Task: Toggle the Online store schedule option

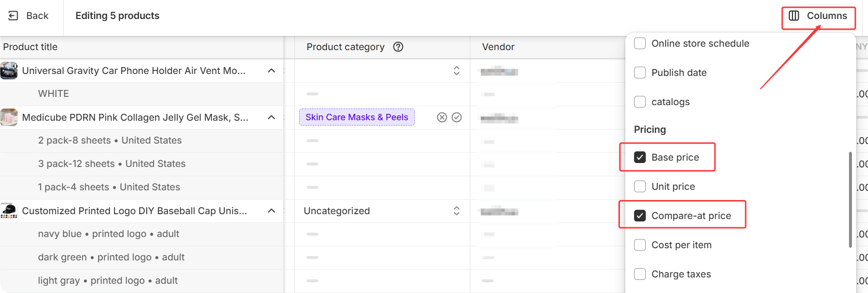Action: [x=640, y=43]
